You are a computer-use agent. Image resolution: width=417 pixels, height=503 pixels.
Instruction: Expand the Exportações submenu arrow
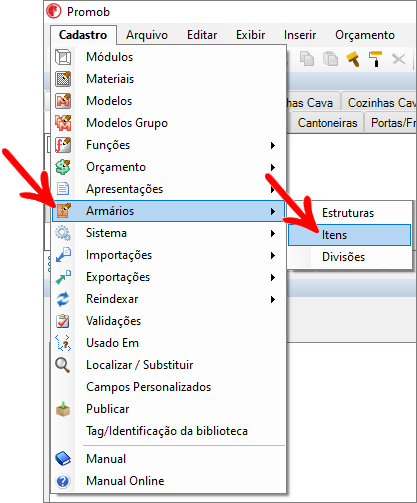pos(273,277)
